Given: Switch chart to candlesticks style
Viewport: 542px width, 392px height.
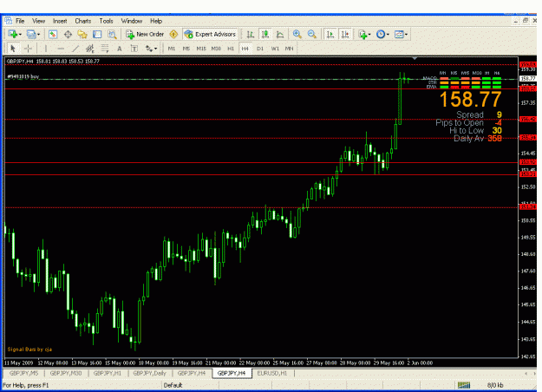Looking at the screenshot, I should click(x=265, y=34).
